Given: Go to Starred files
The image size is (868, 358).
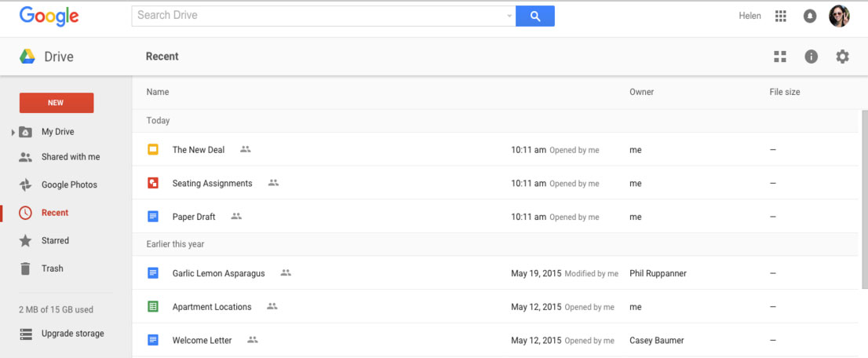Looking at the screenshot, I should click(x=55, y=241).
